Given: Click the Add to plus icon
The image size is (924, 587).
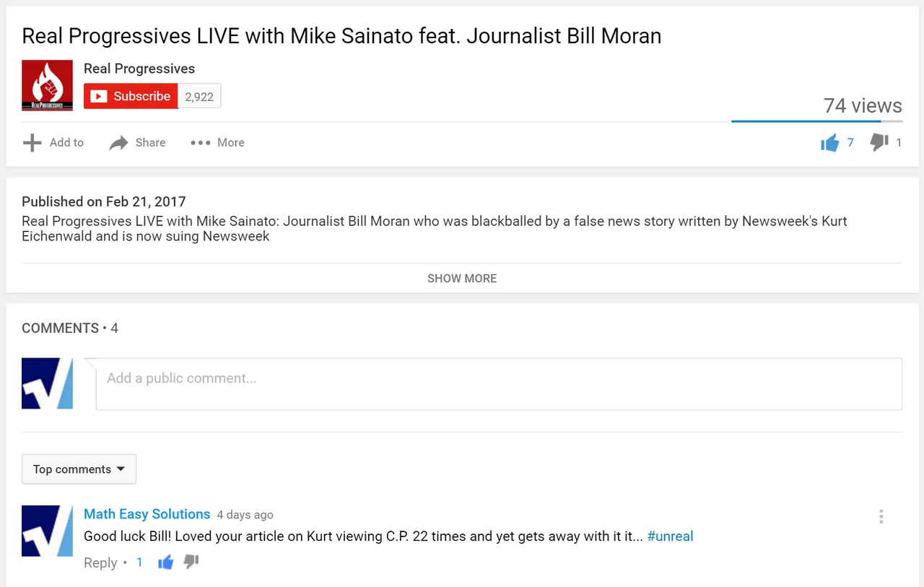Looking at the screenshot, I should (x=32, y=143).
